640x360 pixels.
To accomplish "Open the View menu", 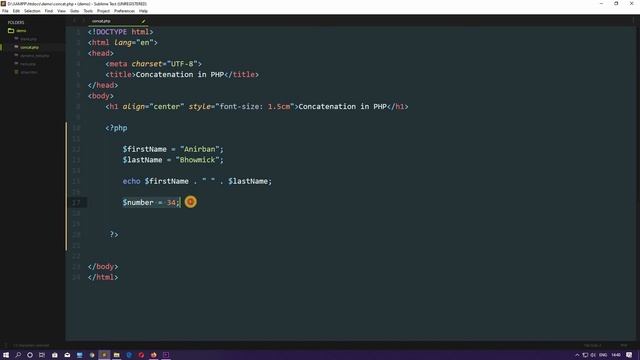I will [x=61, y=11].
